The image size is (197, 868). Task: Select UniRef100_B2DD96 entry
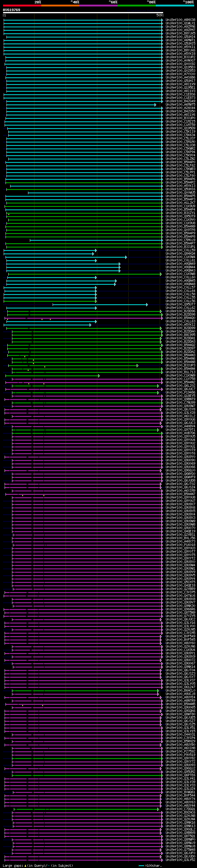click(x=180, y=311)
